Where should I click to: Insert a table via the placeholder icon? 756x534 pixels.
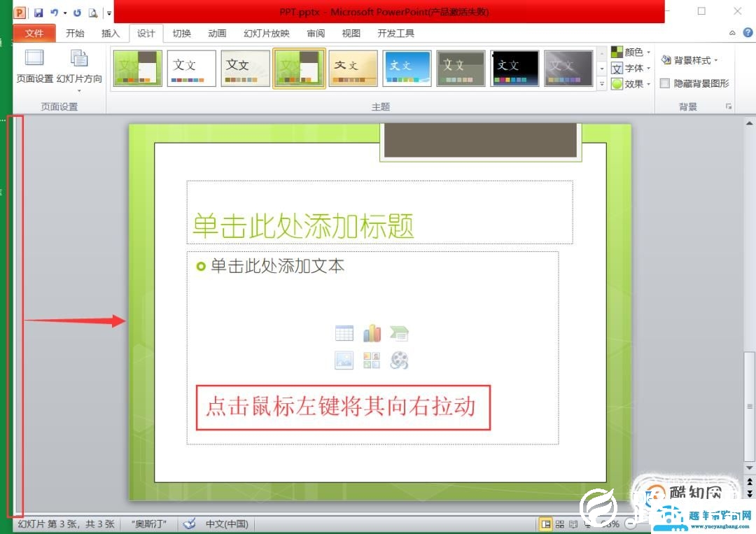(x=344, y=332)
